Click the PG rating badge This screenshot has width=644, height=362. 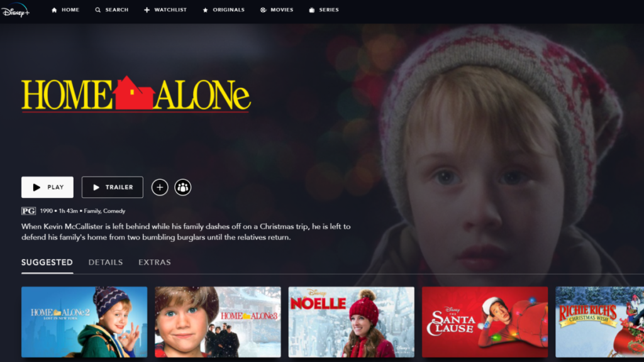pos(29,211)
